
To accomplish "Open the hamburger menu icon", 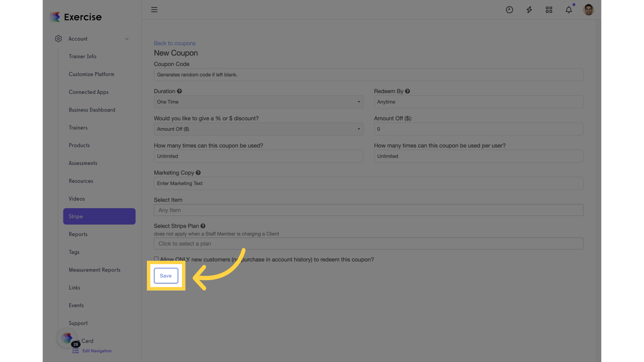I will point(154,10).
